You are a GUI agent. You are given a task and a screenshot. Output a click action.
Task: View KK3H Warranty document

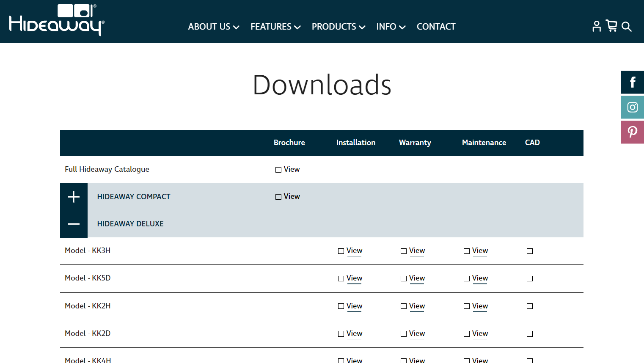point(413,251)
